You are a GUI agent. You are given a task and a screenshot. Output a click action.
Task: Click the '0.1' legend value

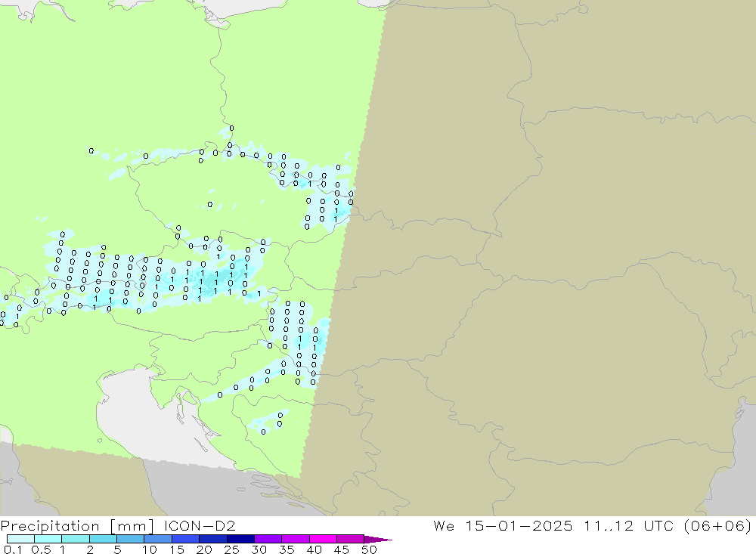point(13,549)
